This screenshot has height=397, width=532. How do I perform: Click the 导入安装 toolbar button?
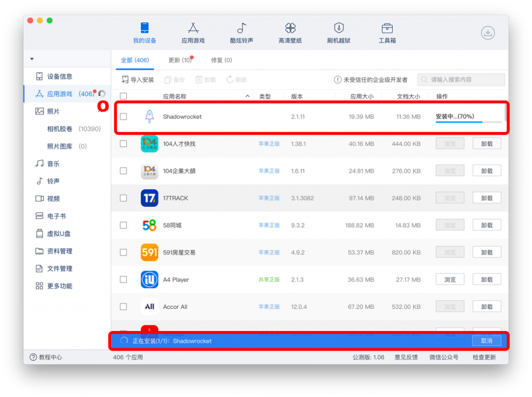(x=138, y=80)
